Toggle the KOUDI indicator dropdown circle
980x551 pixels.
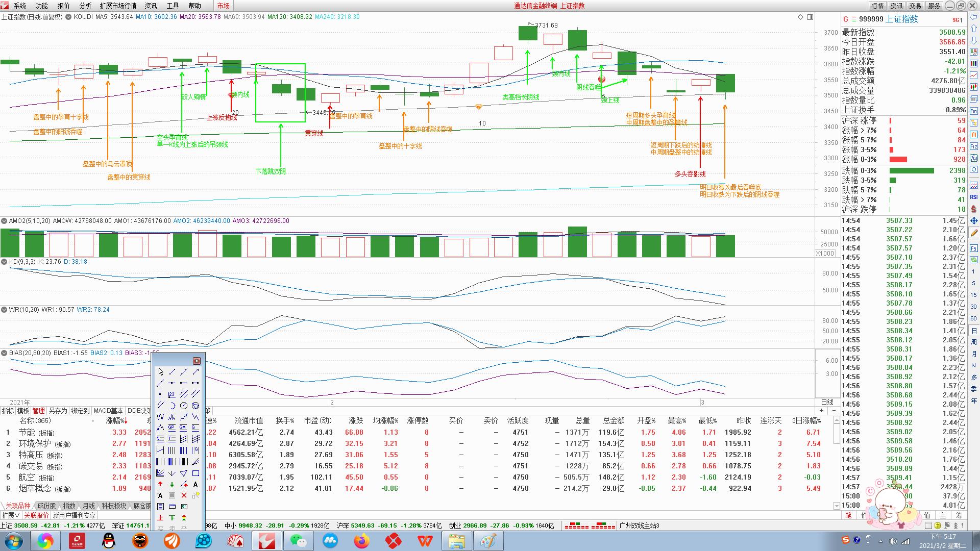tap(68, 17)
